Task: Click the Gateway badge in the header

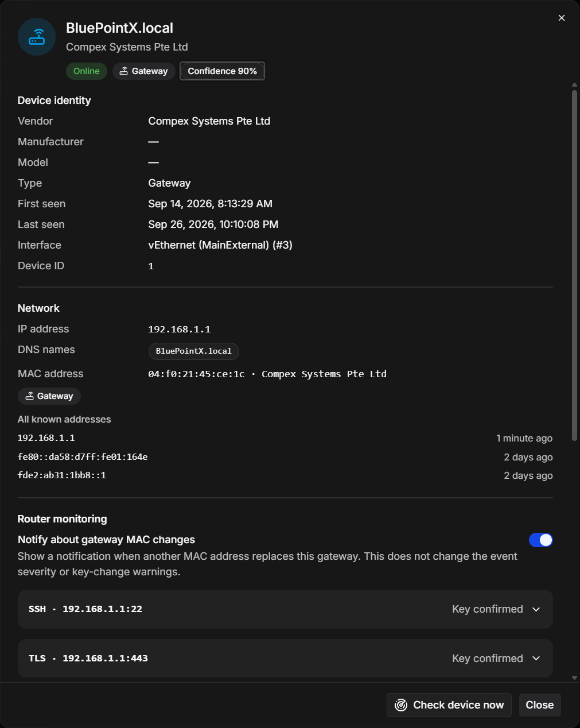Action: pos(143,71)
